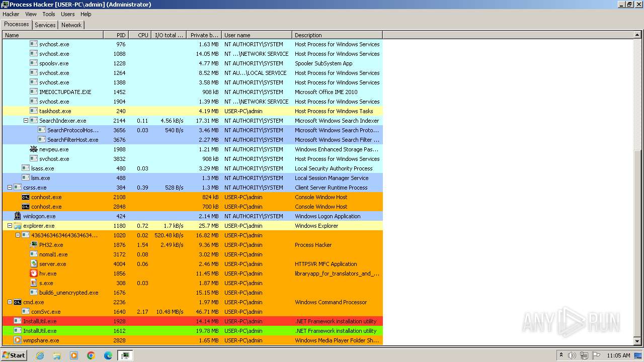
Task: Collapse the explorer.exe tree node
Action: [10, 226]
